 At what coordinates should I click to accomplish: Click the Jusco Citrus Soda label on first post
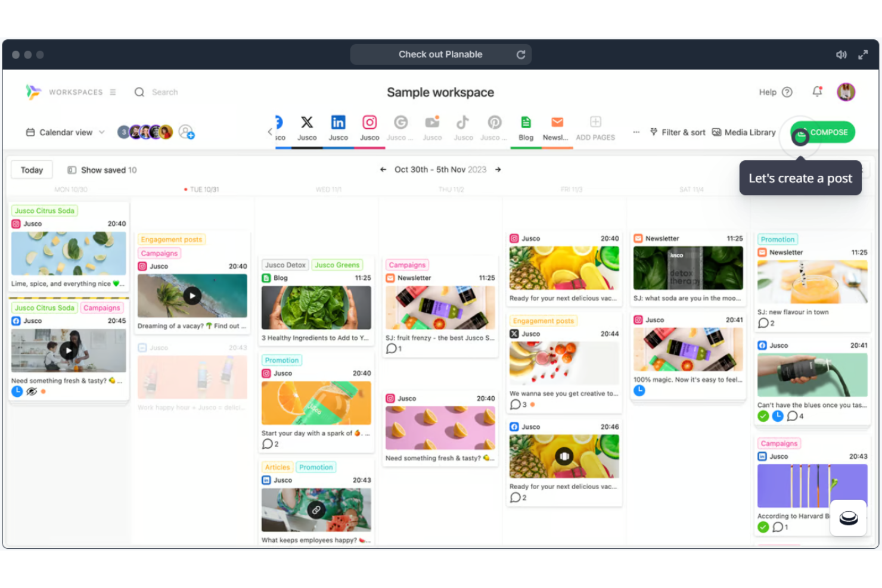pyautogui.click(x=45, y=211)
